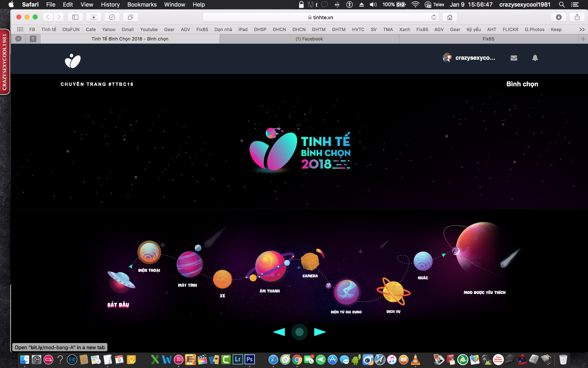Select the DỊCH VỤ planet

[x=393, y=292]
